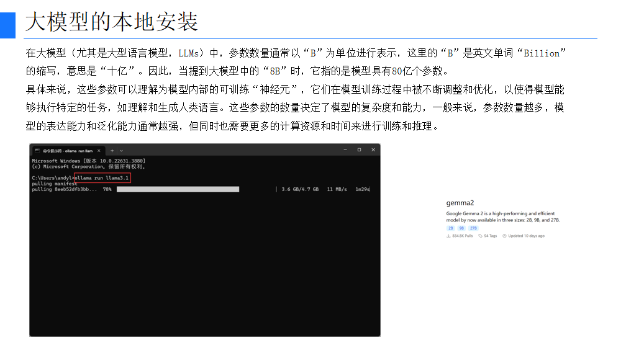Click the Microsoft Windows version line

pos(89,161)
